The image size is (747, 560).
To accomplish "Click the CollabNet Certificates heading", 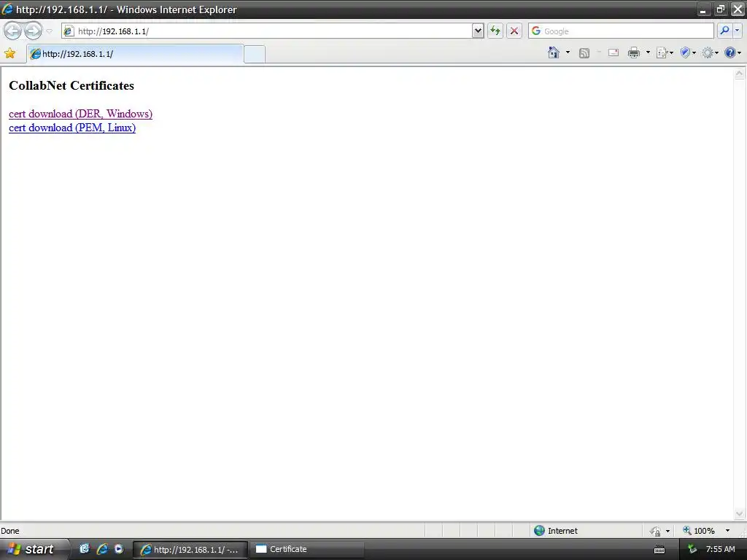I will [71, 86].
